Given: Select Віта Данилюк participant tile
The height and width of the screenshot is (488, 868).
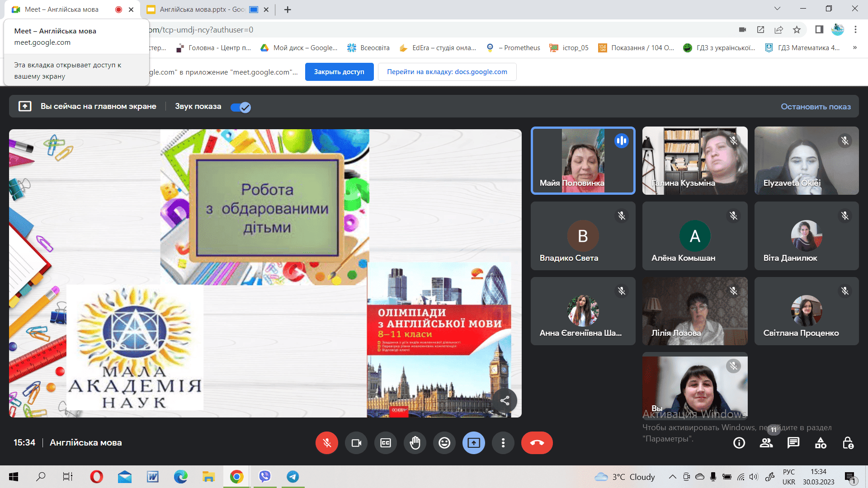Looking at the screenshot, I should click(x=807, y=236).
